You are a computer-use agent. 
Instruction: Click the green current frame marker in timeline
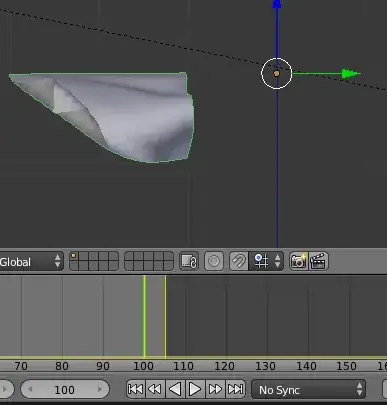pos(144,316)
